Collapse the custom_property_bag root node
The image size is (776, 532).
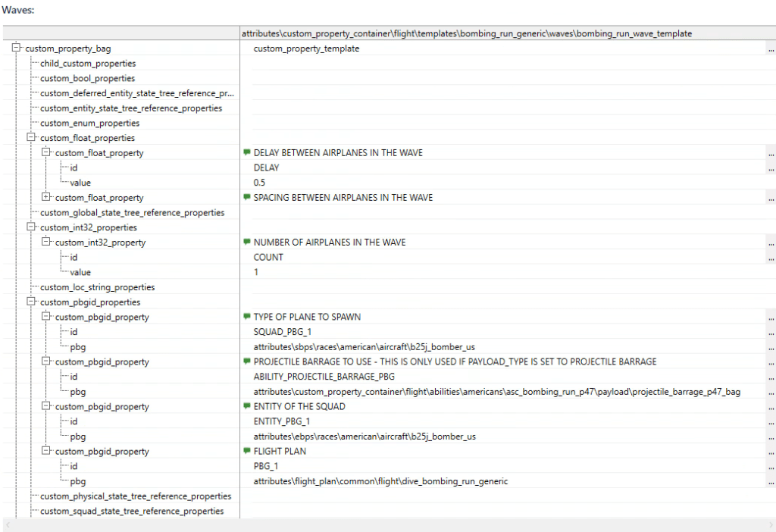[x=17, y=49]
